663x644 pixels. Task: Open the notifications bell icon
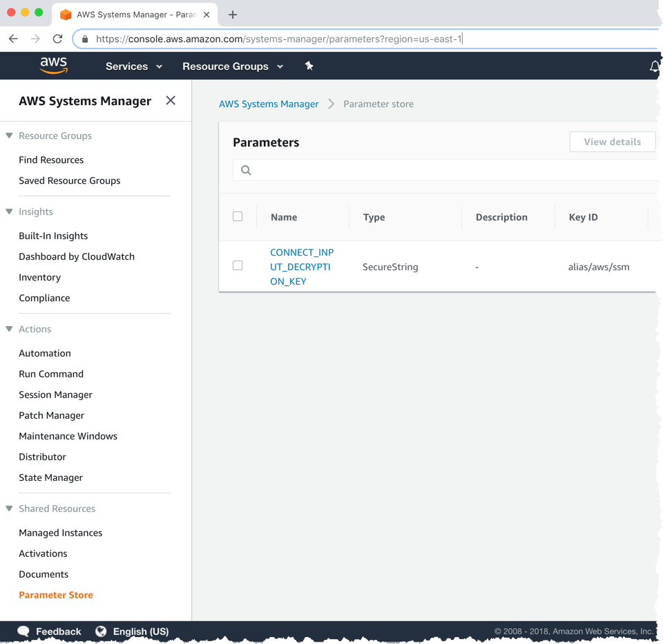click(x=655, y=66)
